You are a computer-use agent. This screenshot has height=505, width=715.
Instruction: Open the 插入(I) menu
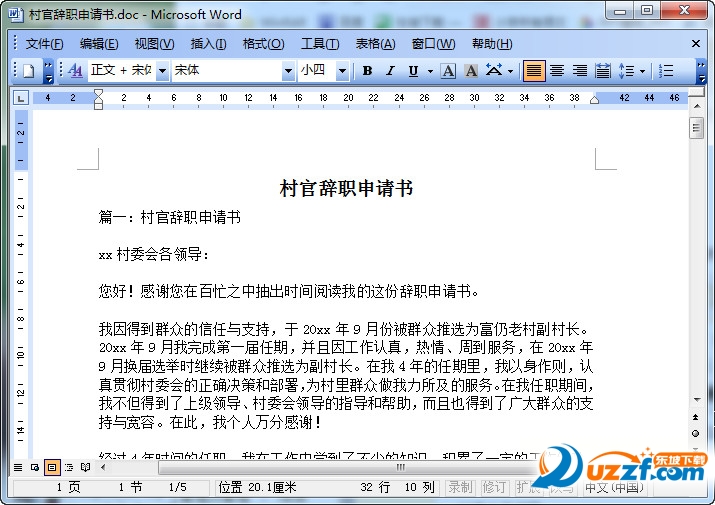tap(208, 44)
